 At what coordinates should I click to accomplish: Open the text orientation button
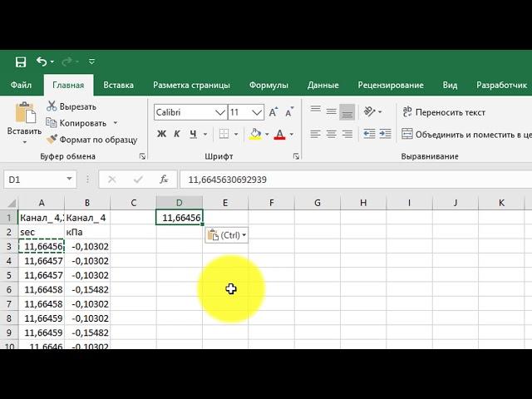pyautogui.click(x=372, y=111)
